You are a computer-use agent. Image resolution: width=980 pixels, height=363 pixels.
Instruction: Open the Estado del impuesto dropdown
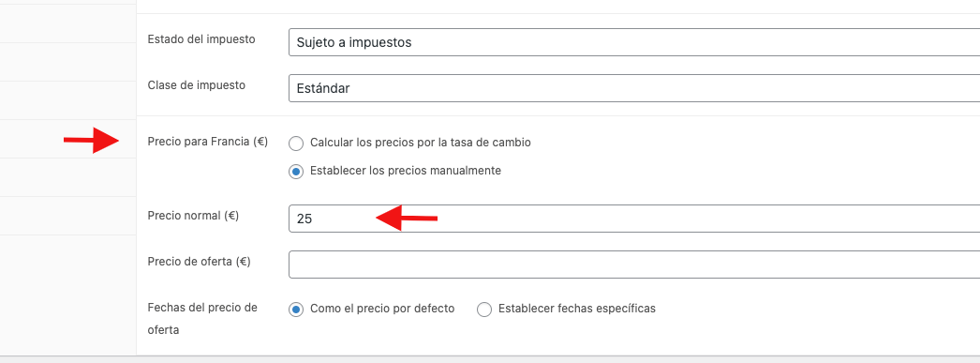pos(633,42)
